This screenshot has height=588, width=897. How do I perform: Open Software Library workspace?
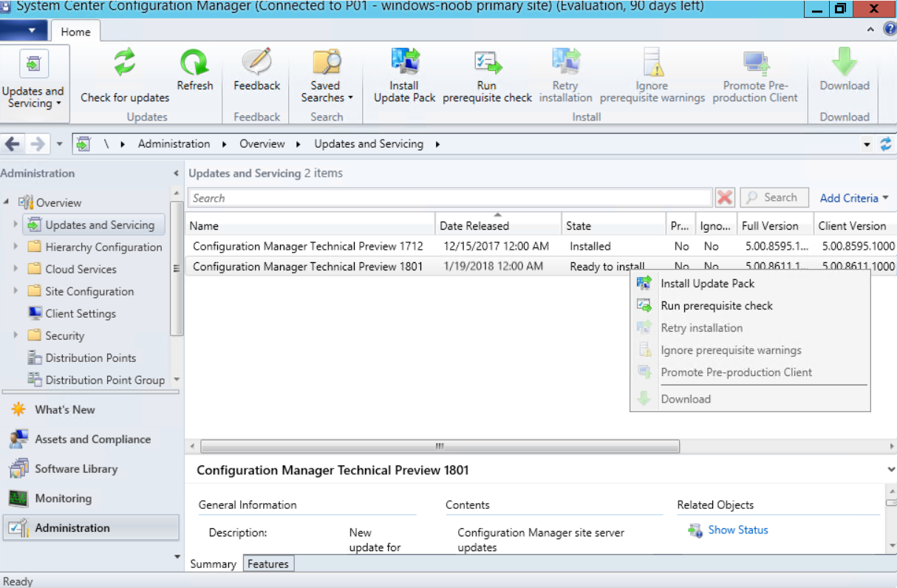coord(89,468)
